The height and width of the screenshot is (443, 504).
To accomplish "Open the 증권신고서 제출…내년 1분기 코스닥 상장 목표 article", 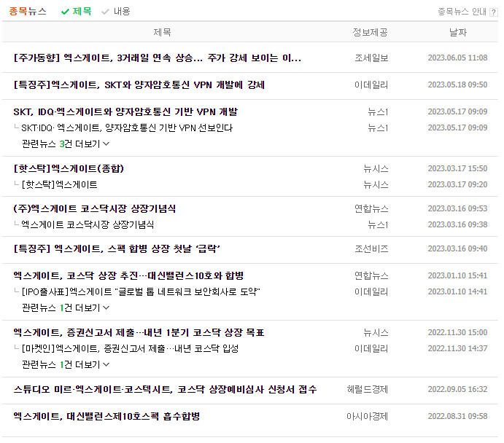I will tap(139, 332).
